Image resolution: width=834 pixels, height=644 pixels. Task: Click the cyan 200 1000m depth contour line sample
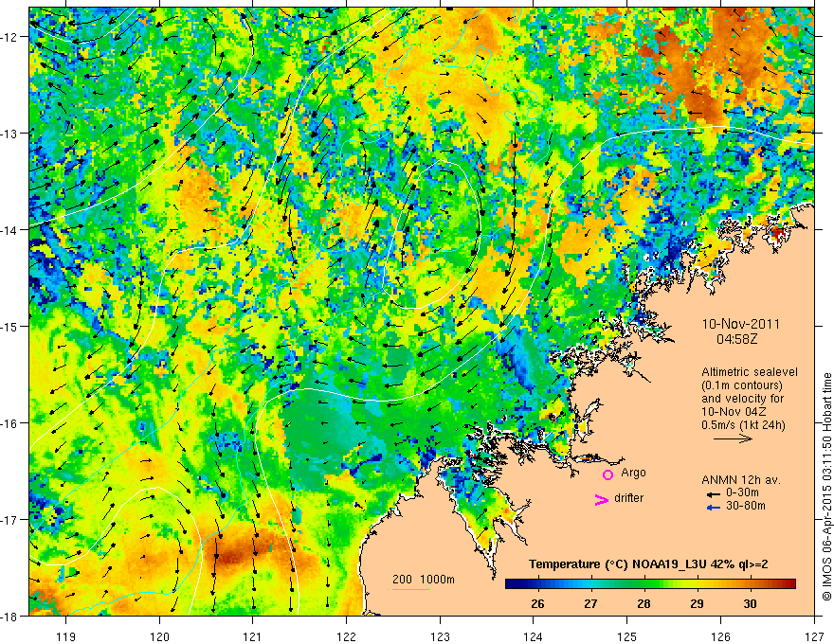[x=411, y=589]
